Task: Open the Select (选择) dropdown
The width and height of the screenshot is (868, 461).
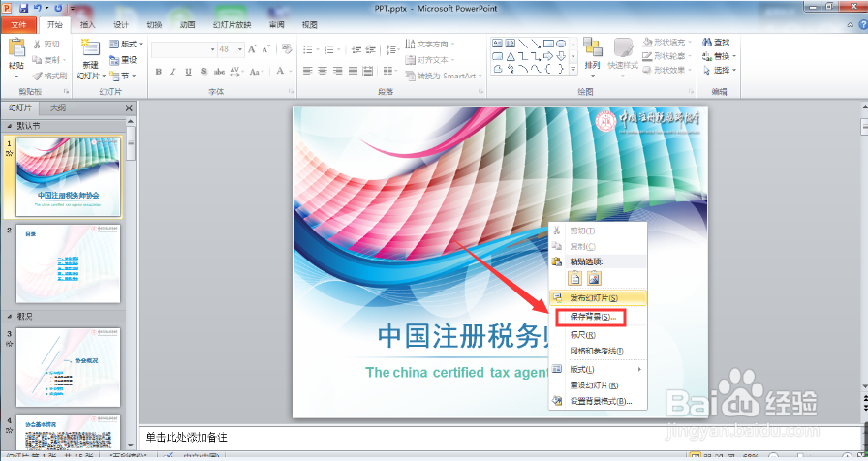Action: (719, 71)
